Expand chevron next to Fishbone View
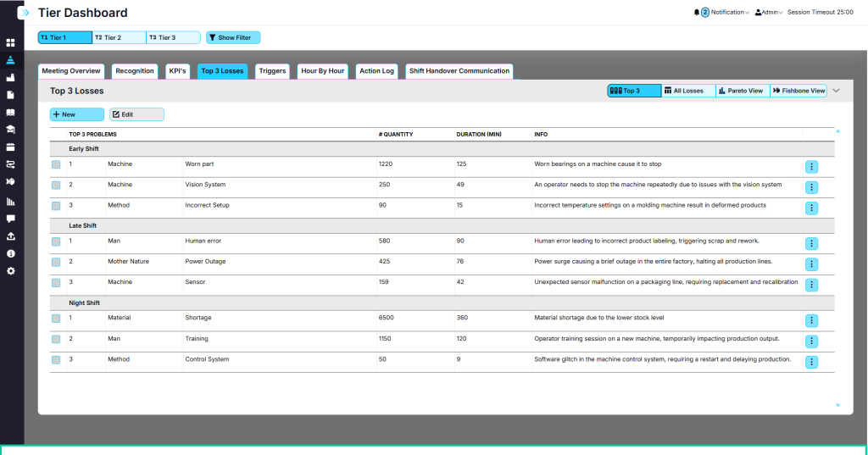Screen dimensions: 868x455 click(x=837, y=91)
